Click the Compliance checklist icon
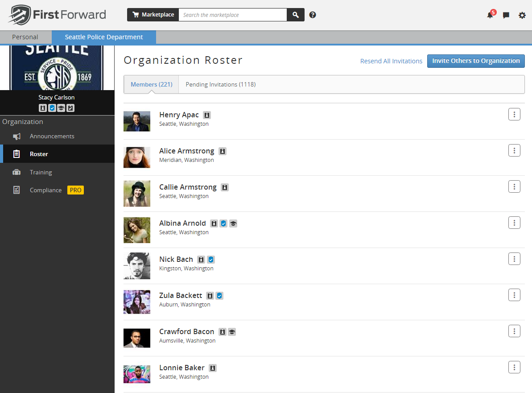The height and width of the screenshot is (393, 532). 16,190
